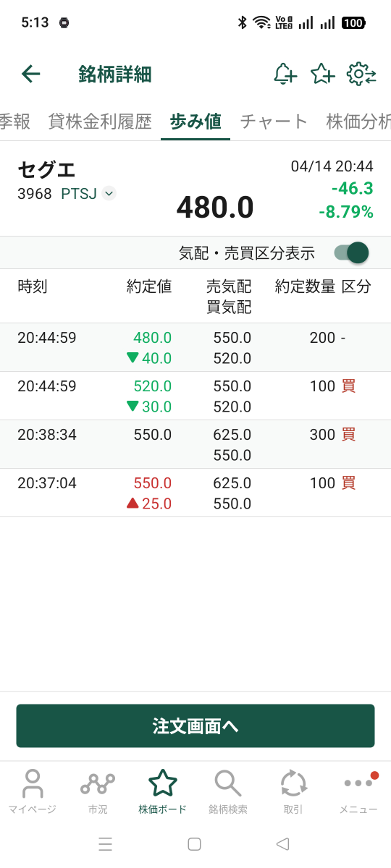Open メニュー more options icon
This screenshot has width=391, height=868.
(x=358, y=792)
